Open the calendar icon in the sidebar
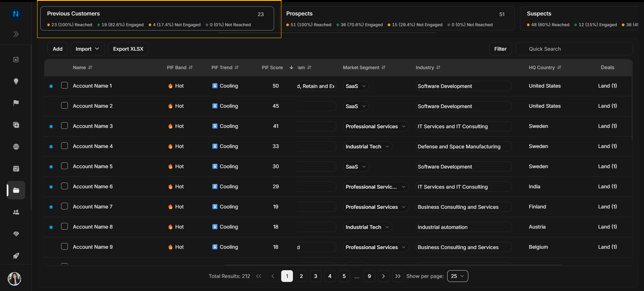This screenshot has width=644, height=291. 16,168
